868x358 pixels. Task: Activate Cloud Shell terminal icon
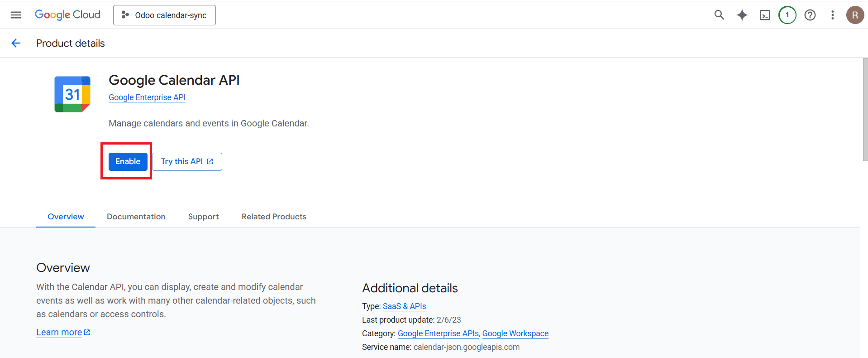[764, 15]
